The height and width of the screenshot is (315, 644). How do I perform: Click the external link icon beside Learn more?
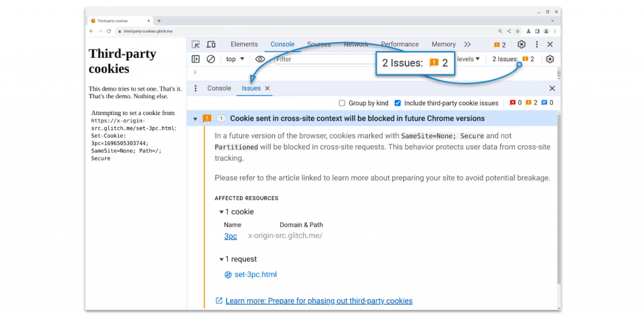point(219,301)
